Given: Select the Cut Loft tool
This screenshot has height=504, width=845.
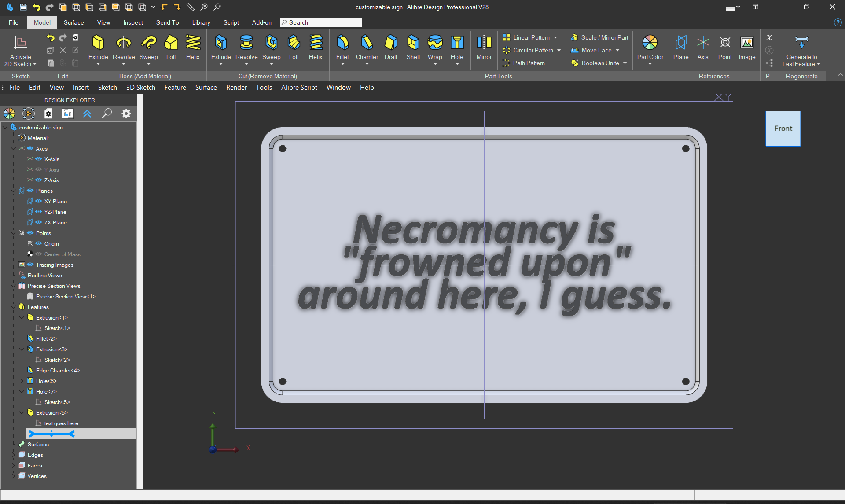Looking at the screenshot, I should click(x=294, y=48).
